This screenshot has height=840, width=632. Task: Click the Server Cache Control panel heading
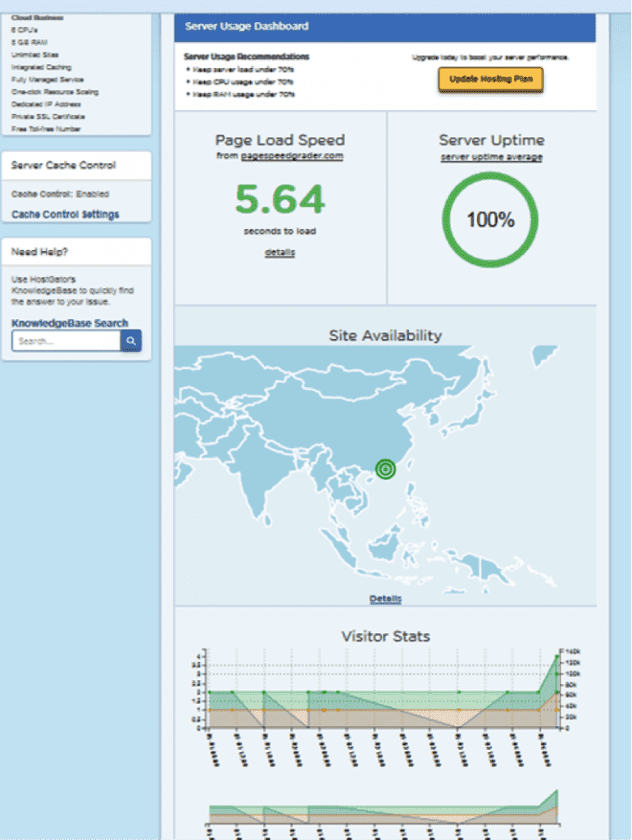click(x=64, y=165)
